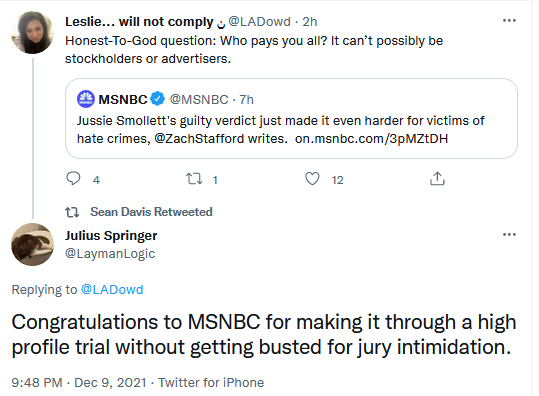Open @LaymanLogic handle

pos(110,254)
